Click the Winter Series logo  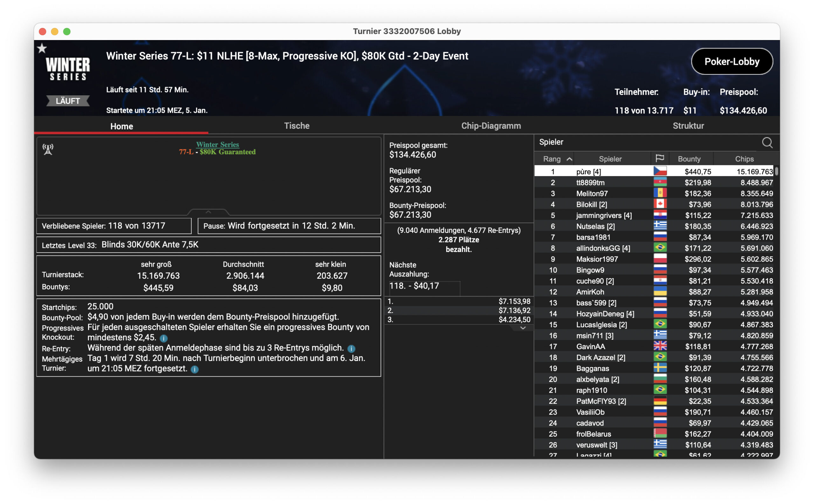pos(68,68)
